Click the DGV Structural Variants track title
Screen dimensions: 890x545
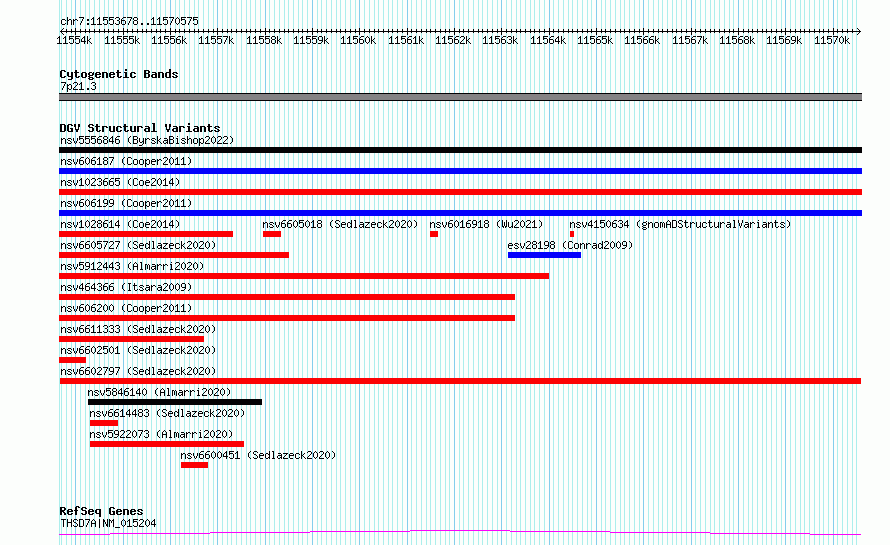140,128
